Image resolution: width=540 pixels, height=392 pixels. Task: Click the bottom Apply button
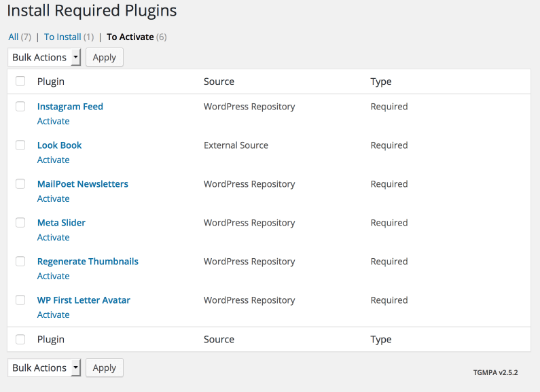tap(105, 368)
